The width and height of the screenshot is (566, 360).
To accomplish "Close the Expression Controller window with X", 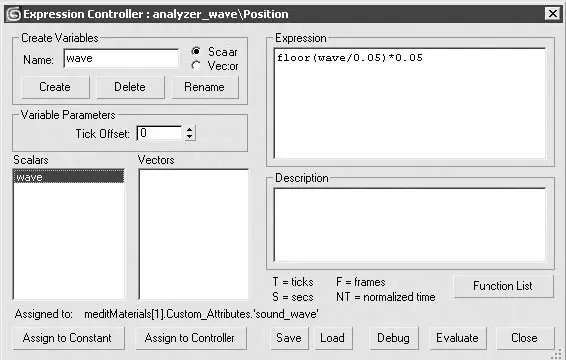I will 553,14.
